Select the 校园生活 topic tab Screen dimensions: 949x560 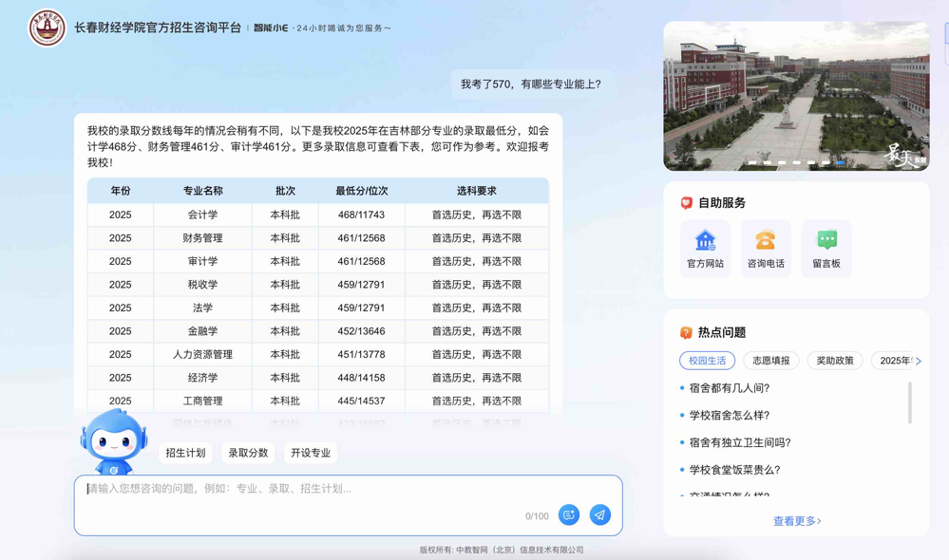708,361
